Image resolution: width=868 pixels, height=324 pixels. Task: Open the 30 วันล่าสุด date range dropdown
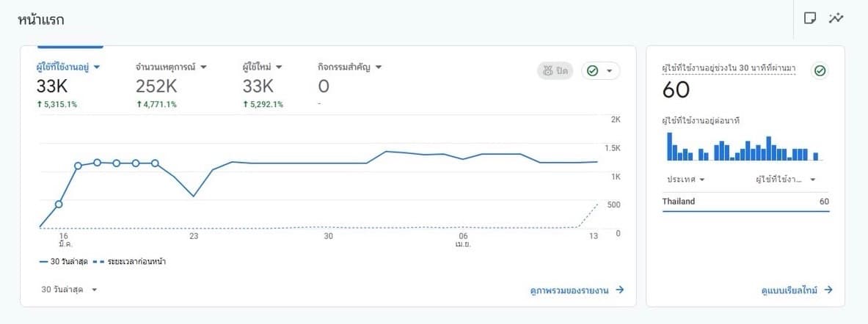coord(70,290)
